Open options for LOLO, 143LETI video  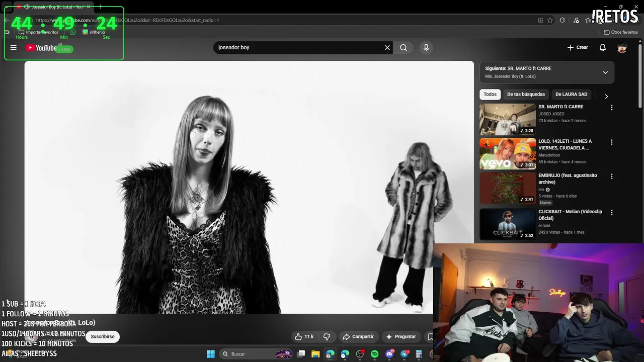(612, 142)
